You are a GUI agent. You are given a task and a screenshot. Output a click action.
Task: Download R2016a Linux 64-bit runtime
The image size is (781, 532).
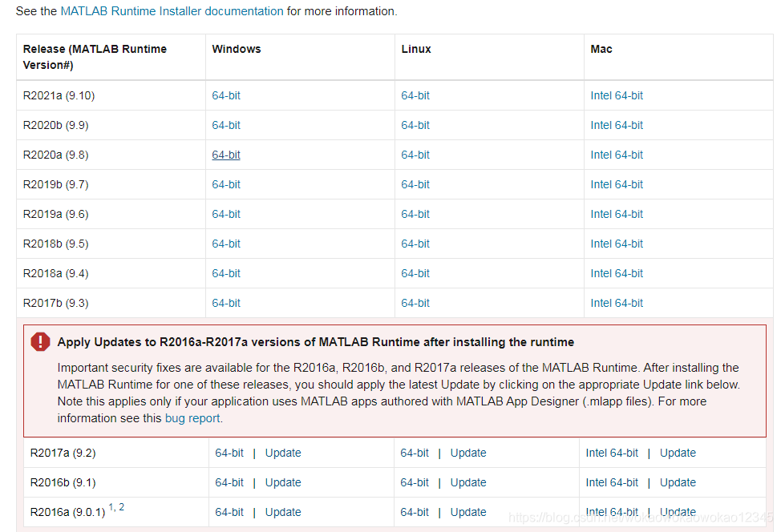[x=415, y=512]
